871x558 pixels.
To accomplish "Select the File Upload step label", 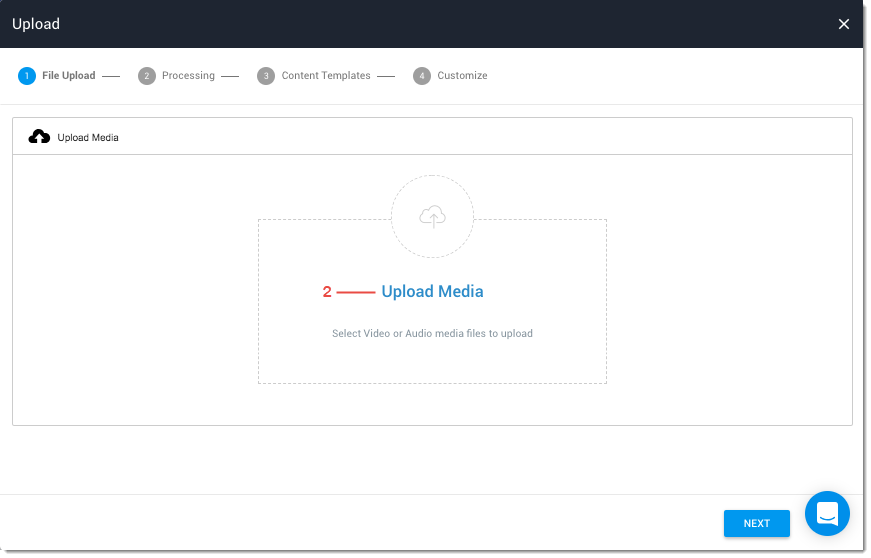I will pyautogui.click(x=69, y=76).
